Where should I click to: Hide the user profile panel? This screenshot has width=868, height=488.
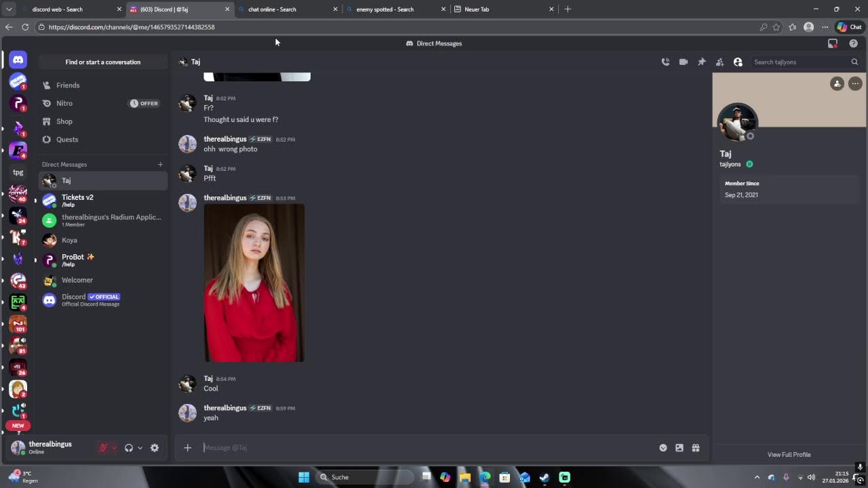[x=738, y=62]
